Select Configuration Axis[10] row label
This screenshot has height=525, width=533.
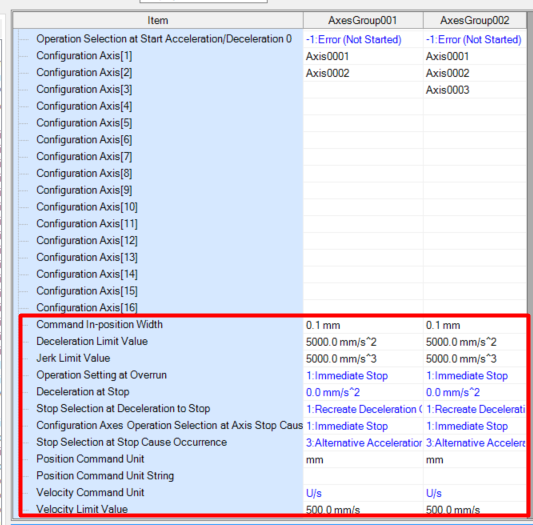point(87,207)
